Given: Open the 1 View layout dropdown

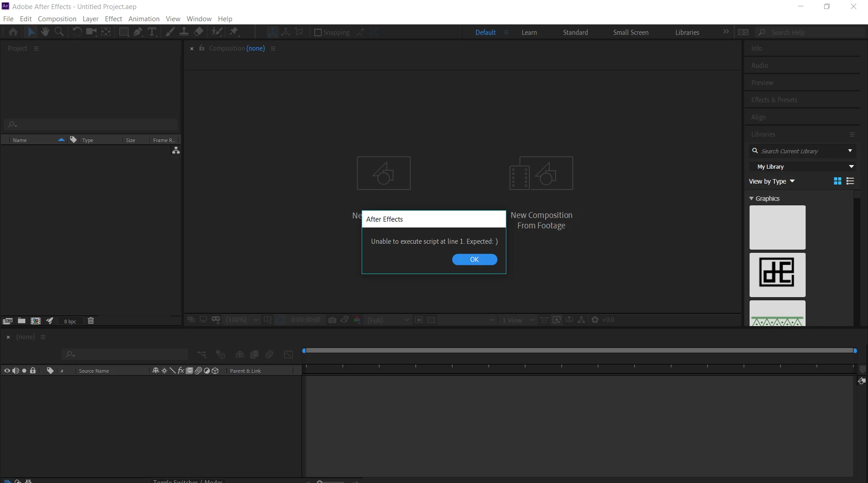Looking at the screenshot, I should (x=518, y=320).
